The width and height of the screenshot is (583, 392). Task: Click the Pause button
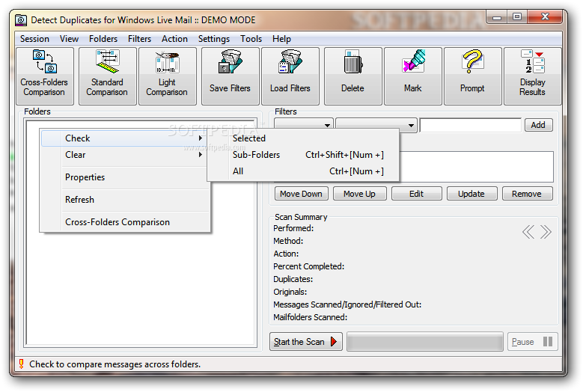pyautogui.click(x=532, y=341)
